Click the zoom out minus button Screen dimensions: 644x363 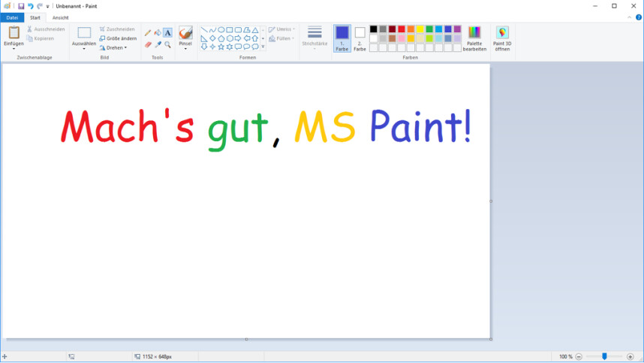coord(579,357)
